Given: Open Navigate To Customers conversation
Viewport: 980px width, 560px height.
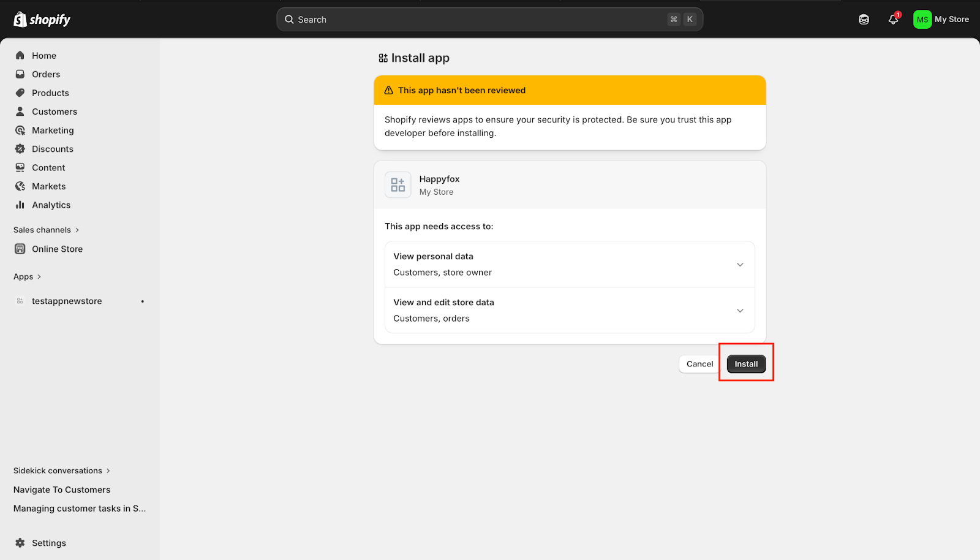Looking at the screenshot, I should pyautogui.click(x=62, y=490).
